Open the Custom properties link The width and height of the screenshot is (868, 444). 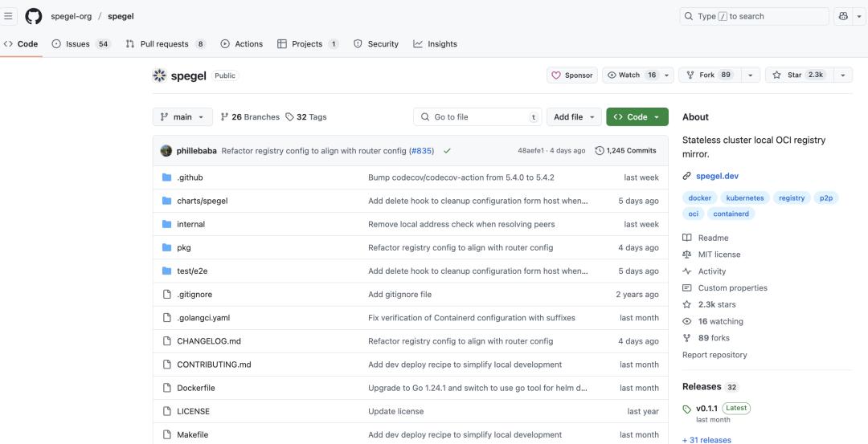pos(732,287)
